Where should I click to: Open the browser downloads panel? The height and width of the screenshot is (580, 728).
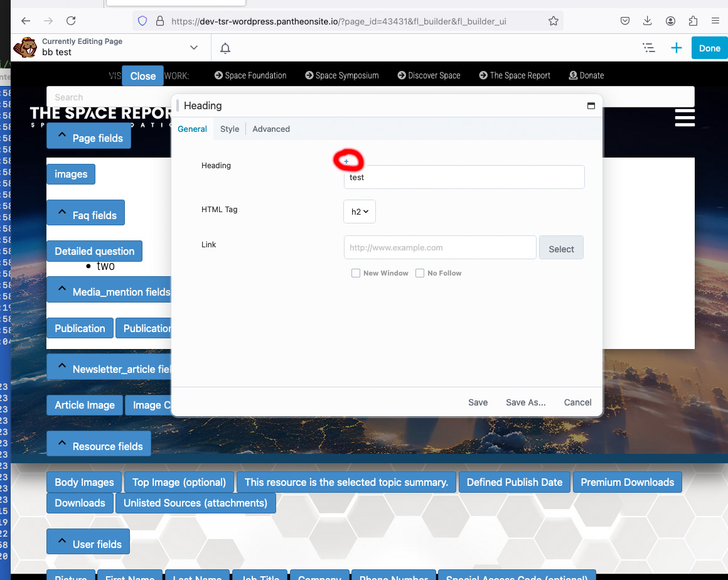click(647, 21)
